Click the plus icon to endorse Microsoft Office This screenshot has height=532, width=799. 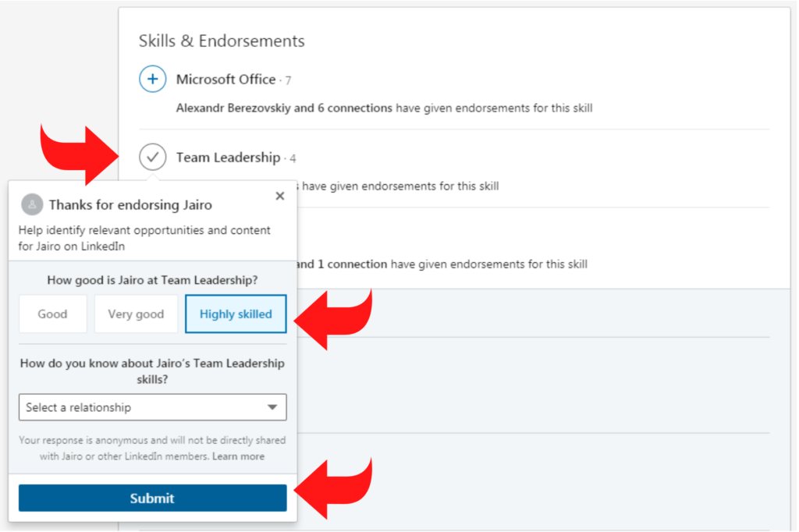[x=153, y=79]
